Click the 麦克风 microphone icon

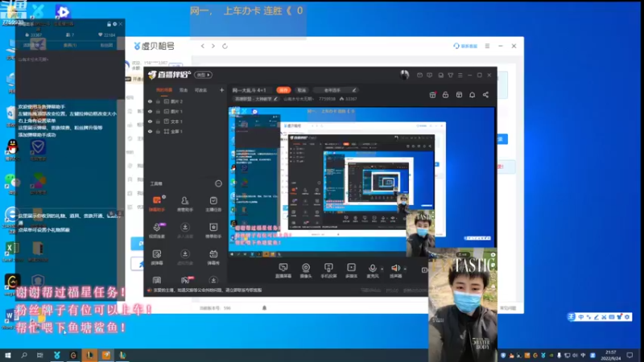click(x=372, y=269)
